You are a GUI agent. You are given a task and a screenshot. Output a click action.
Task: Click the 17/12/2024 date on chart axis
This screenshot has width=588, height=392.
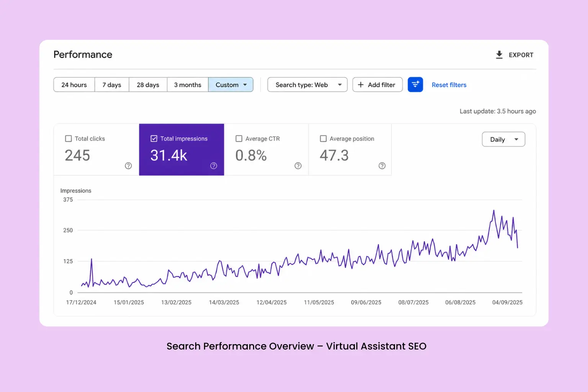(81, 302)
